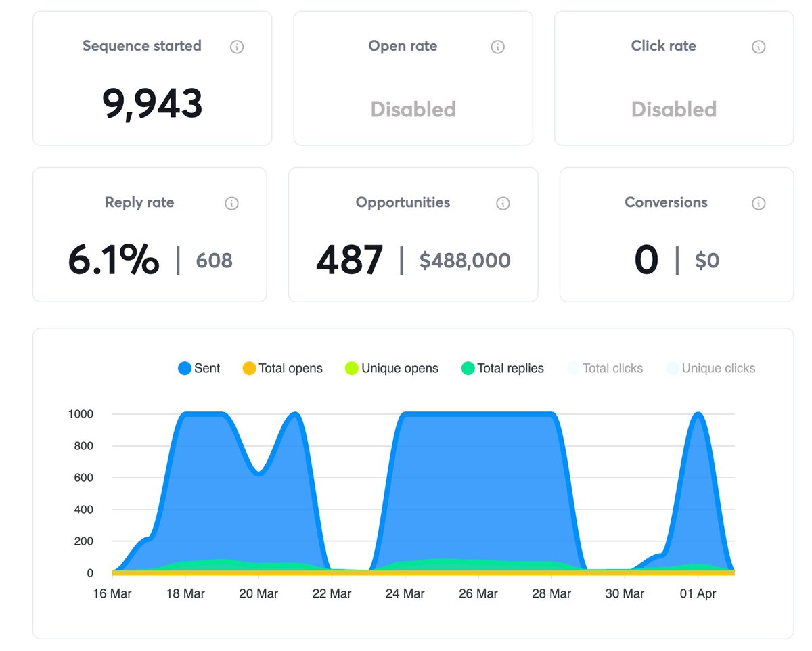
Task: Click info icon next to Opportunities
Action: tap(503, 203)
